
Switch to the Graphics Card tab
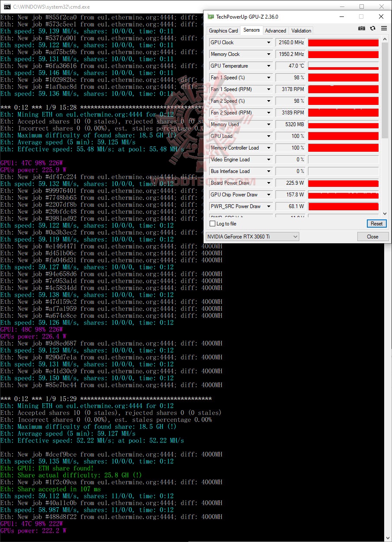(224, 31)
